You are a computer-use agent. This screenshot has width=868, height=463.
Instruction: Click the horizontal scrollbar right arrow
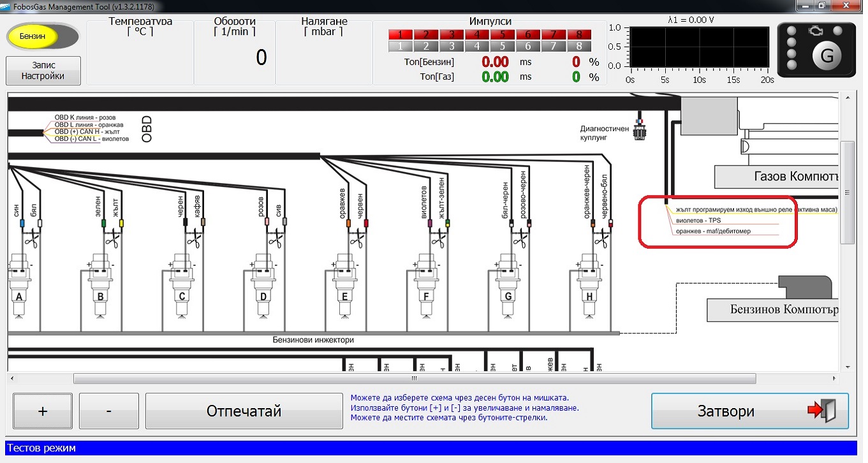click(x=834, y=378)
